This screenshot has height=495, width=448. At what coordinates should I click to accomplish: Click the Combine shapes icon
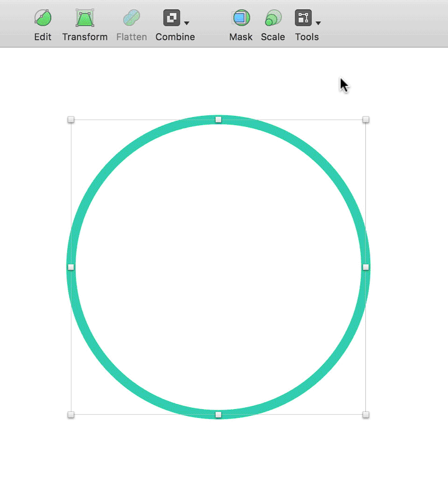pyautogui.click(x=172, y=17)
